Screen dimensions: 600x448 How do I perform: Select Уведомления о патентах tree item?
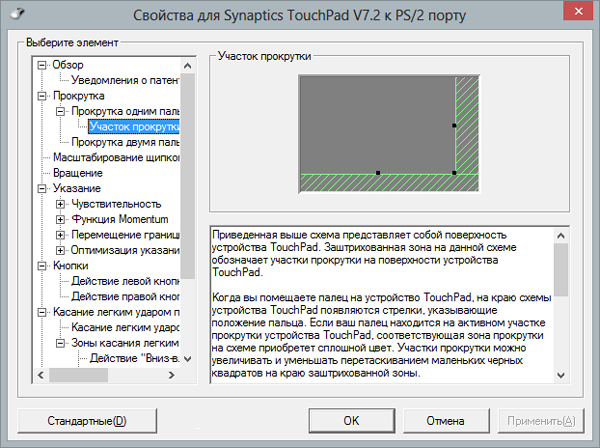125,81
